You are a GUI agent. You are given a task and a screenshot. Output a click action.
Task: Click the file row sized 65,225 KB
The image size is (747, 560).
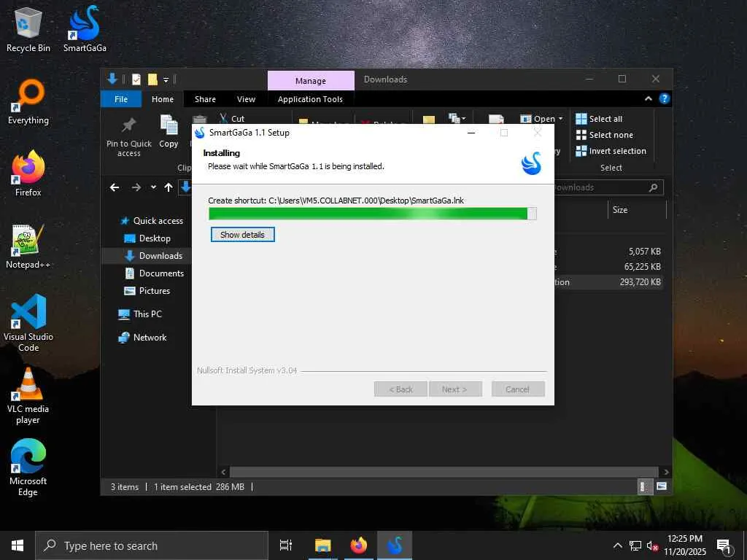609,267
